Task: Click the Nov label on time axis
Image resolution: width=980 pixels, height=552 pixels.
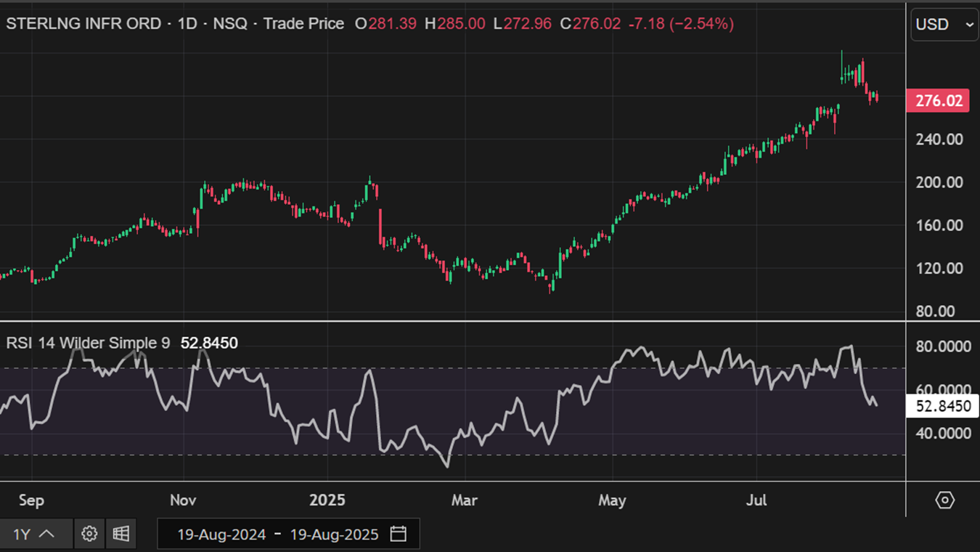Action: (183, 500)
